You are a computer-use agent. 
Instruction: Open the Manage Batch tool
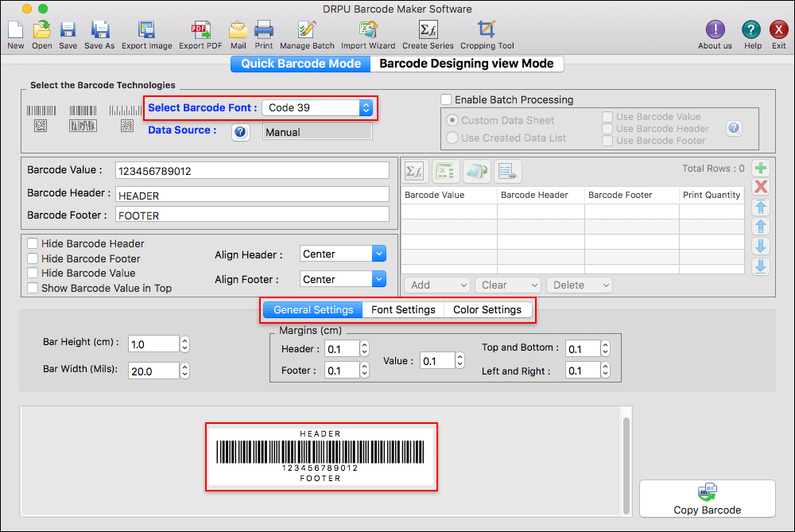pyautogui.click(x=307, y=30)
